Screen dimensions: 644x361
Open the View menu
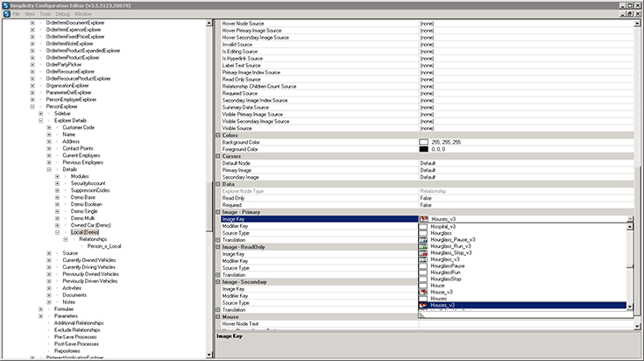[x=30, y=14]
